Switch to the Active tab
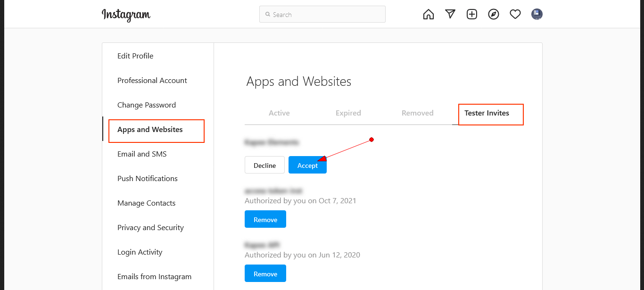Image resolution: width=644 pixels, height=290 pixels. click(279, 113)
